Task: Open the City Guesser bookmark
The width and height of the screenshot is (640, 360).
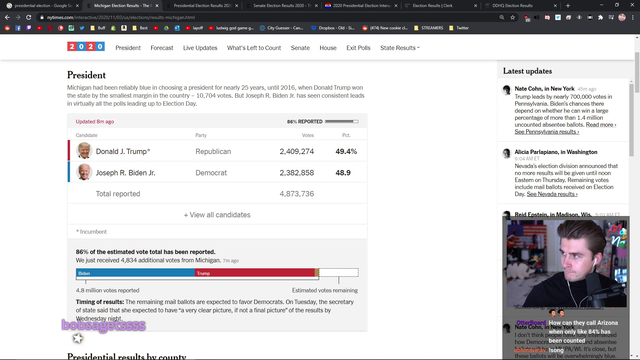Action: [x=282, y=28]
